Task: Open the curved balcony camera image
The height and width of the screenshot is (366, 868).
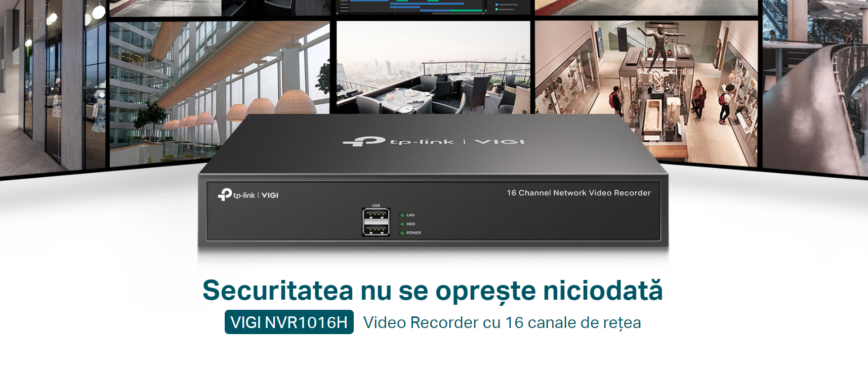Action: coord(815,89)
